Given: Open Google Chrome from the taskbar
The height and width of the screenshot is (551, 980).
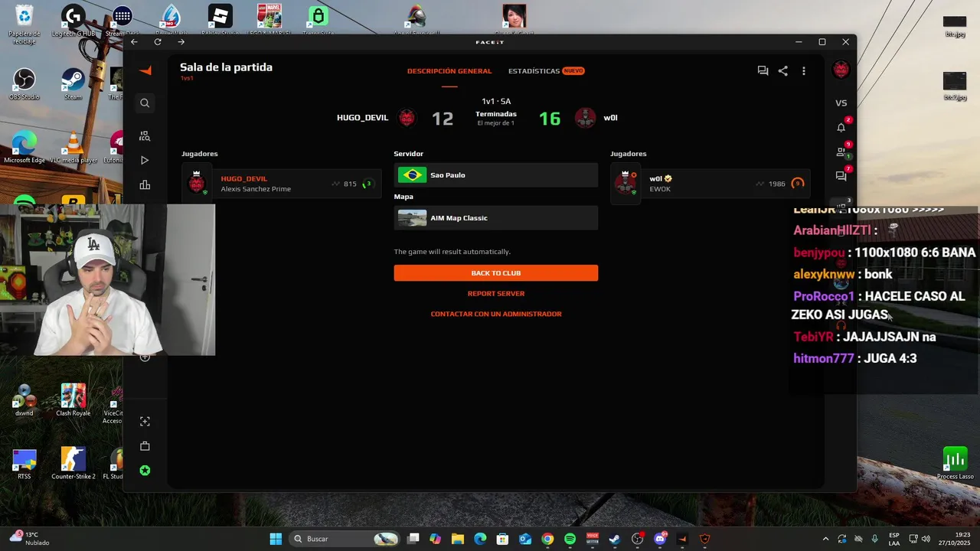Looking at the screenshot, I should [547, 539].
